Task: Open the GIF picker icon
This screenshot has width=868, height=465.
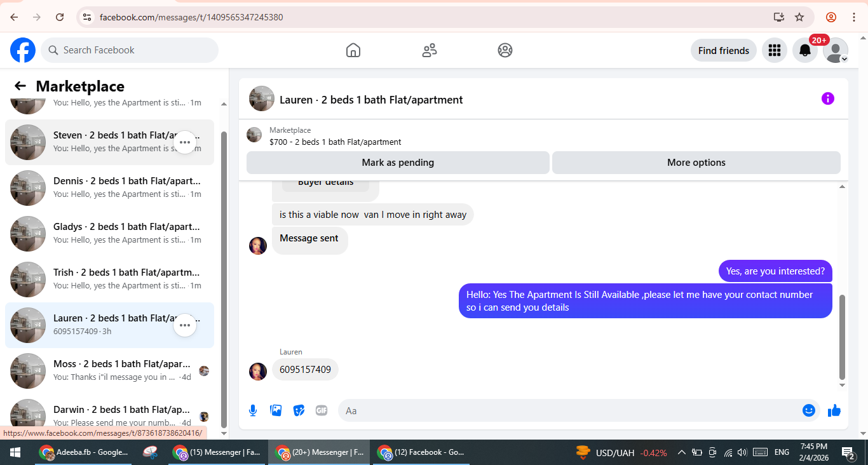Action: [x=322, y=410]
